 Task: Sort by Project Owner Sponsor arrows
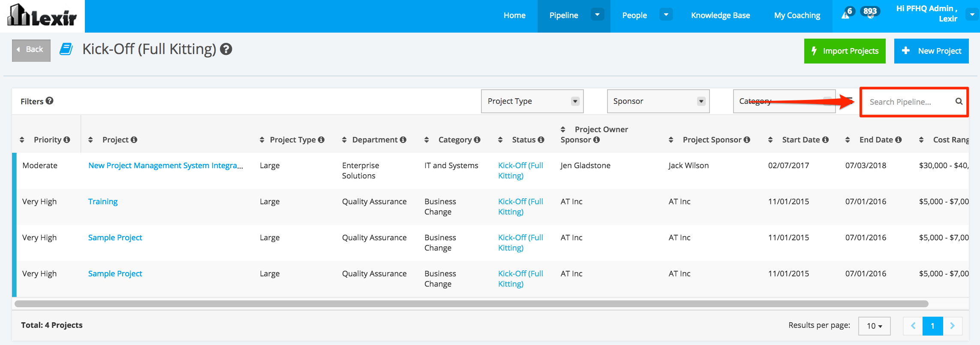coord(563,130)
